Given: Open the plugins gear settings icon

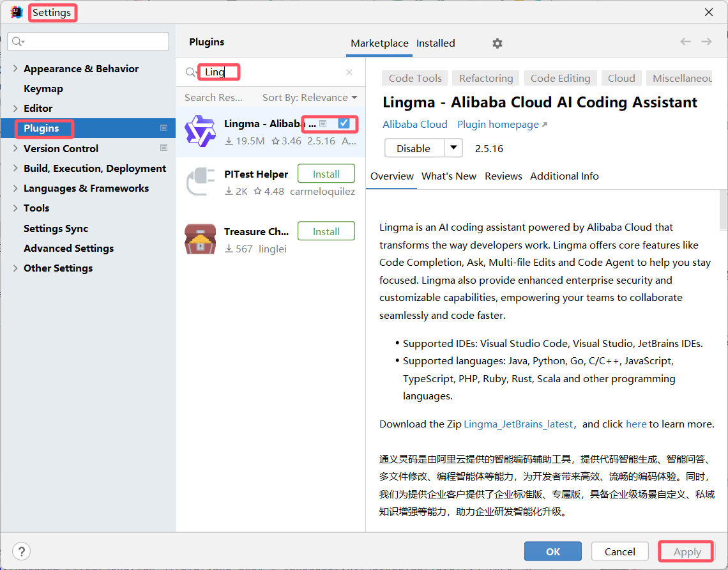Looking at the screenshot, I should coord(497,43).
